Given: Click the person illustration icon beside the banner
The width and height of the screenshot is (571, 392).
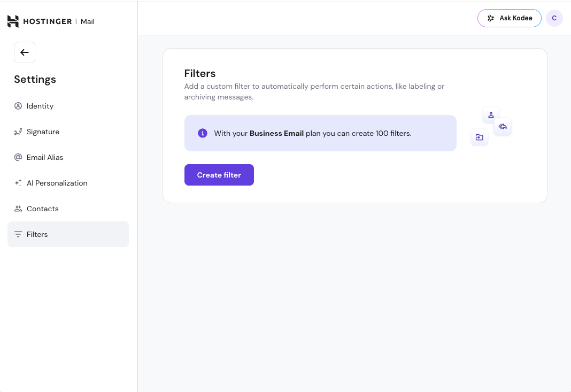Looking at the screenshot, I should 491,114.
